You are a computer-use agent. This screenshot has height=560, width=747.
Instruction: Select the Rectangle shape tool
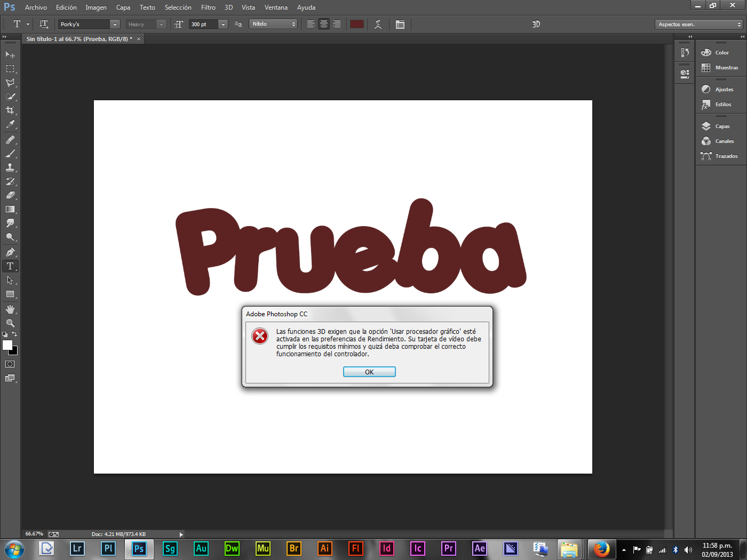coord(10,294)
